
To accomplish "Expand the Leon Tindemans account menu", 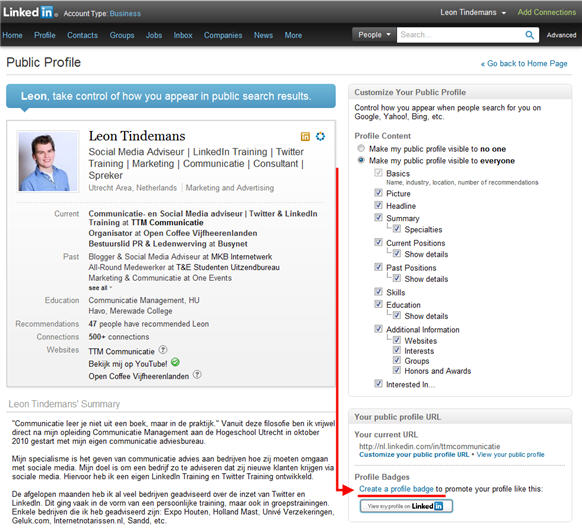I will [473, 13].
